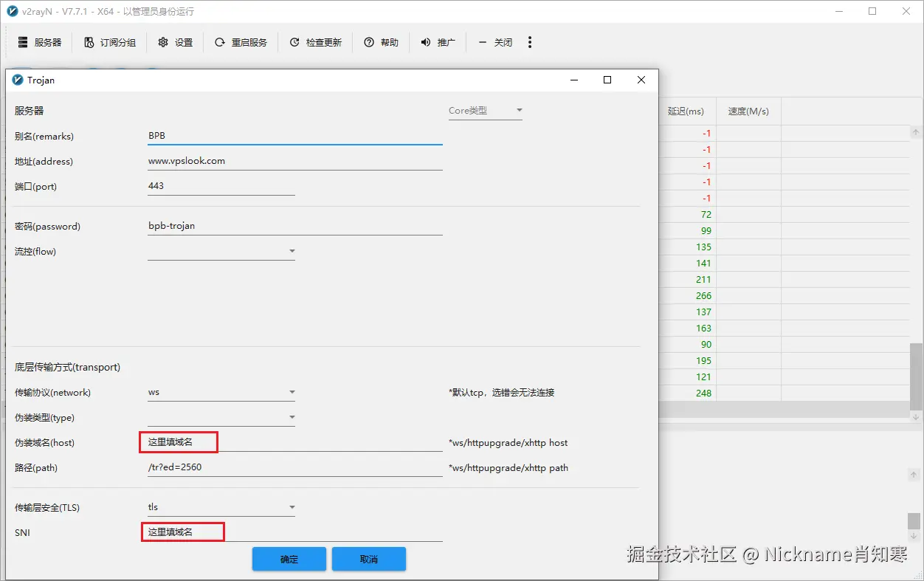Viewport: 924px width, 581px height.
Task: Select the row with delay 248
Action: 784,393
